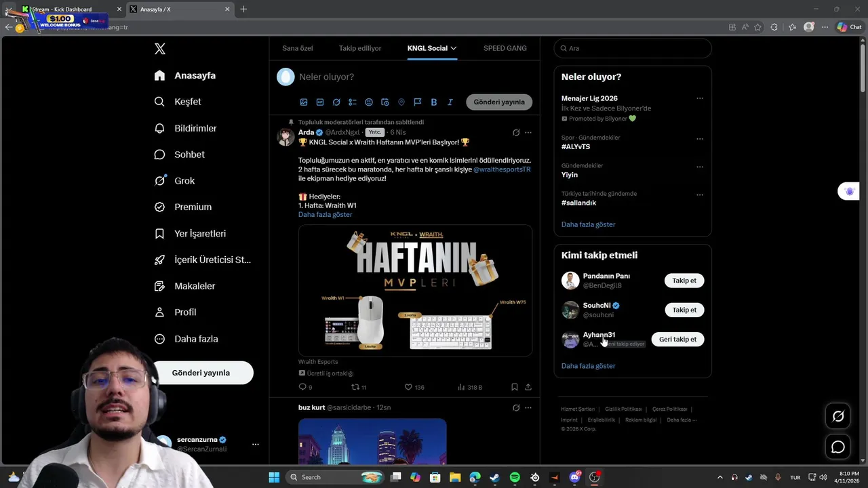Screen dimensions: 868x488
Task: Share Arda's pinned post
Action: pos(528,387)
